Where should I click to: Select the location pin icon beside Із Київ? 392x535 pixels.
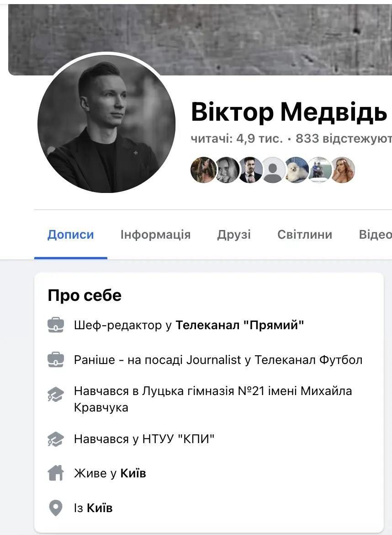56,508
